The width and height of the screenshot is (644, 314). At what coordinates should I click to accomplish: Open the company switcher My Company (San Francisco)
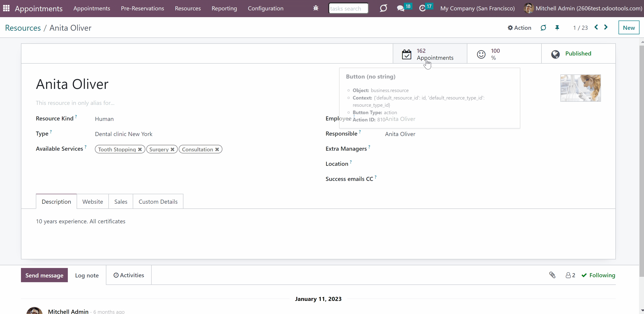477,8
